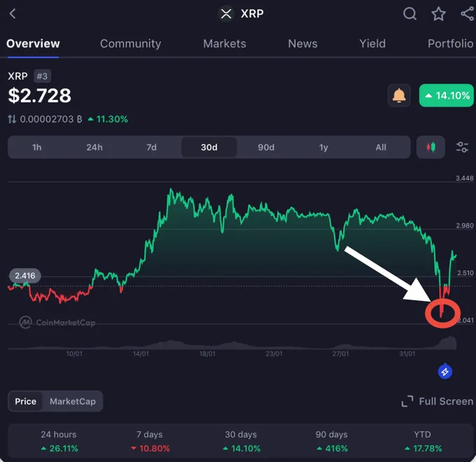Tap the 2.510 price axis label
476x462 pixels.
pyautogui.click(x=465, y=273)
